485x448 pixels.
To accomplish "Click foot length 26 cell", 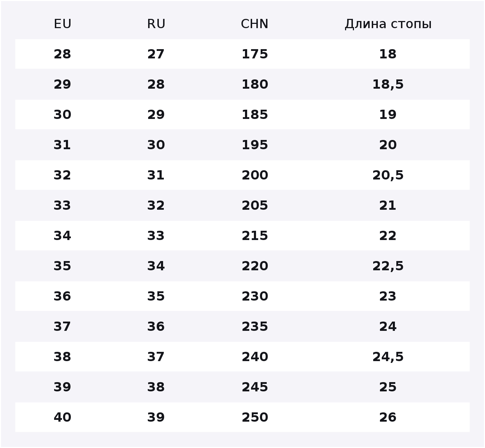I will click(388, 417).
